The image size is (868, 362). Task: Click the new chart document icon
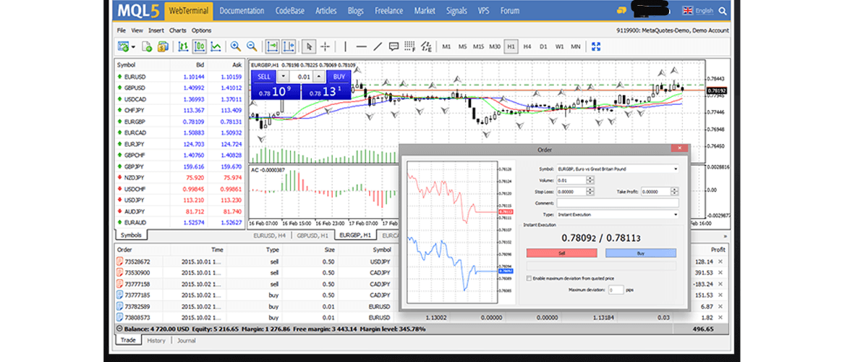[x=147, y=46]
